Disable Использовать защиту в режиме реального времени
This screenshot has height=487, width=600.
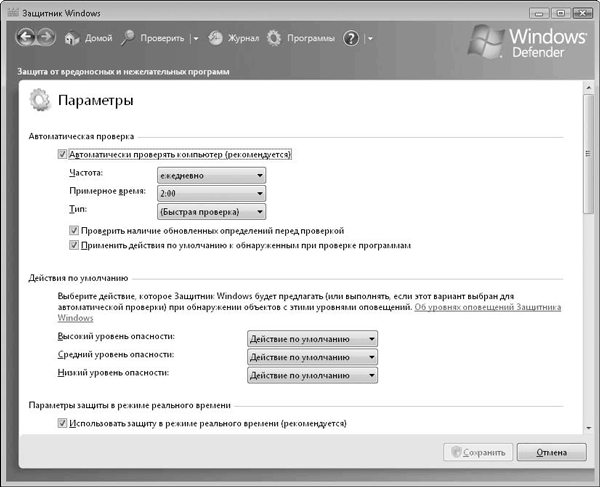[63, 424]
